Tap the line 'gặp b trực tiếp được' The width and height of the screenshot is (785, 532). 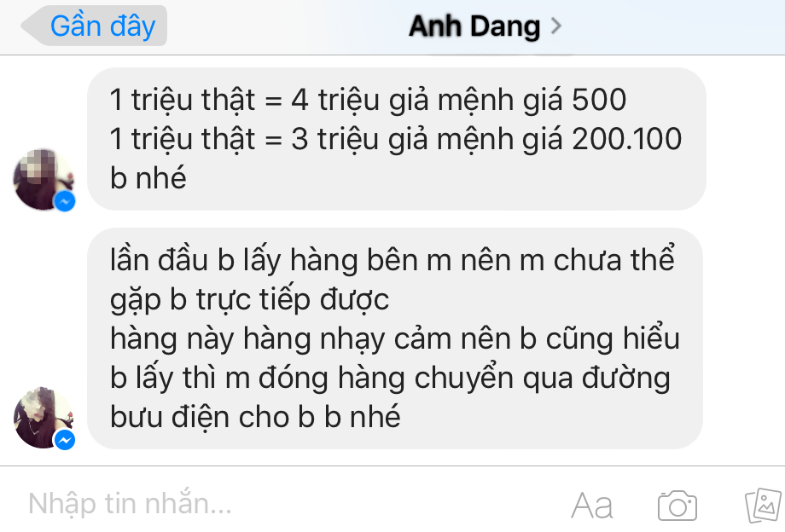(x=249, y=299)
